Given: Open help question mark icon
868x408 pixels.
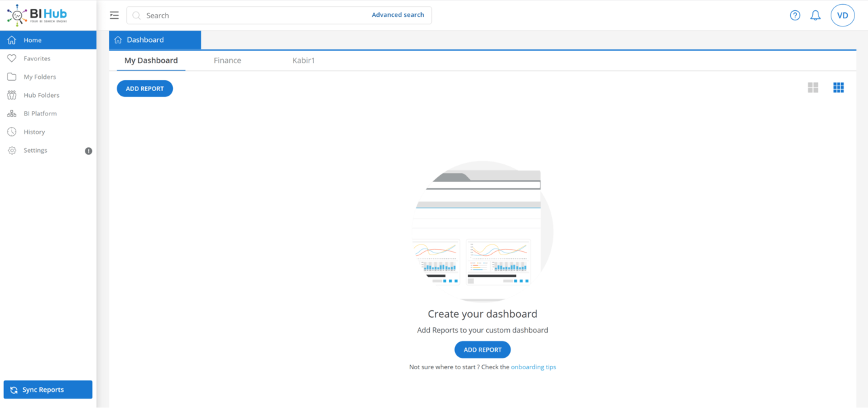Looking at the screenshot, I should pos(795,15).
